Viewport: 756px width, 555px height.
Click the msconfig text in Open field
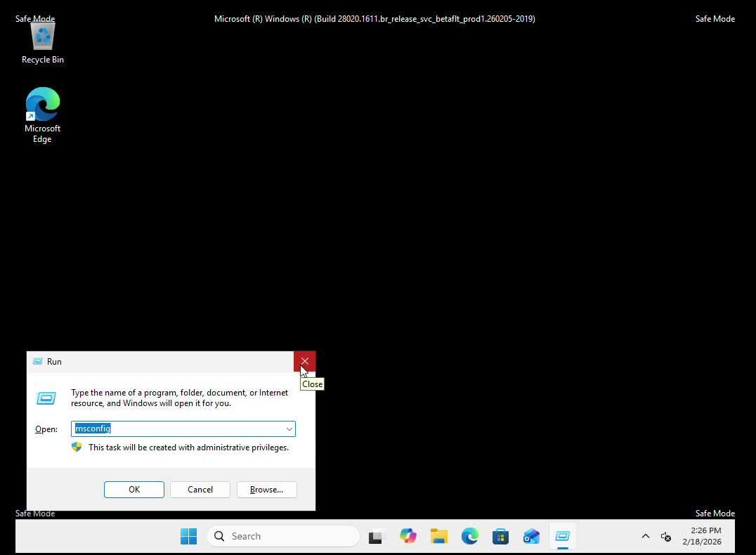point(93,429)
